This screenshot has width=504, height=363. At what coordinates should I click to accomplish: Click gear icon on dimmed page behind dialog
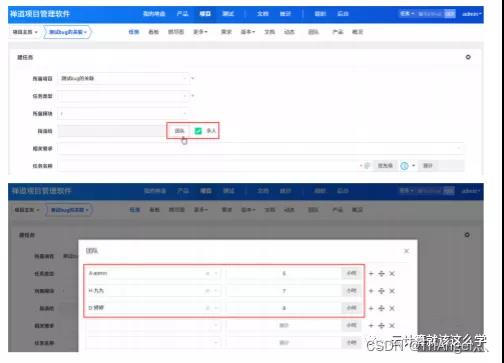467,235
